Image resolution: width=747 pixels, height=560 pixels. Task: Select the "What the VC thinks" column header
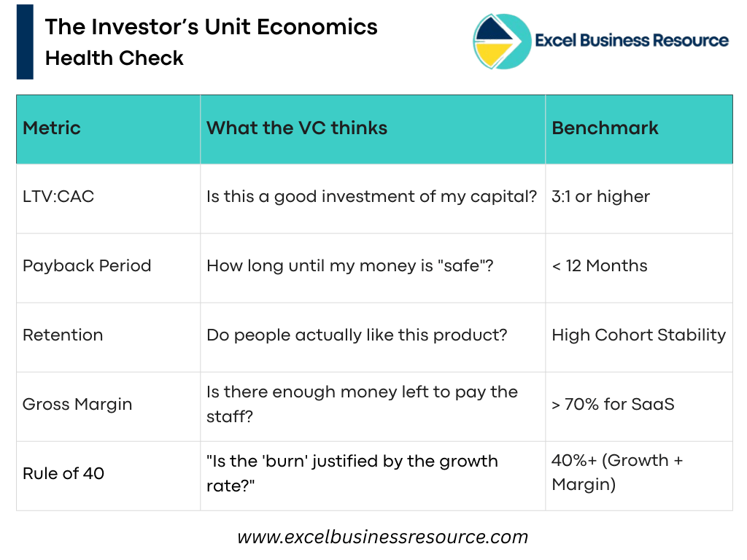point(297,128)
